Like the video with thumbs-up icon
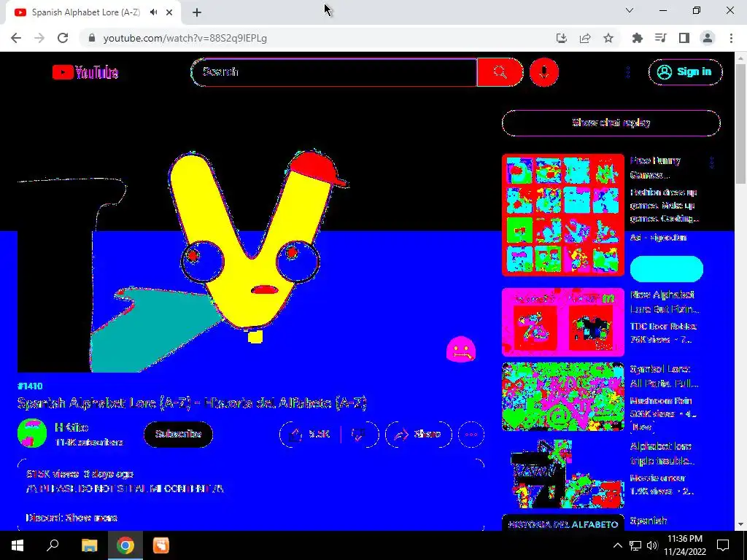Screen dimensions: 747x560 pos(310,435)
